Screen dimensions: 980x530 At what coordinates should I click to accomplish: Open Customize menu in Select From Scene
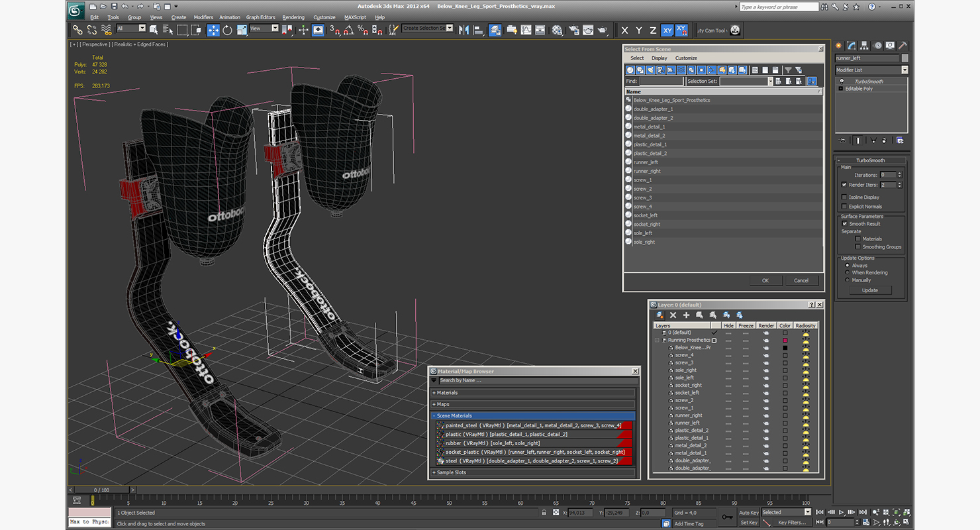pyautogui.click(x=686, y=58)
